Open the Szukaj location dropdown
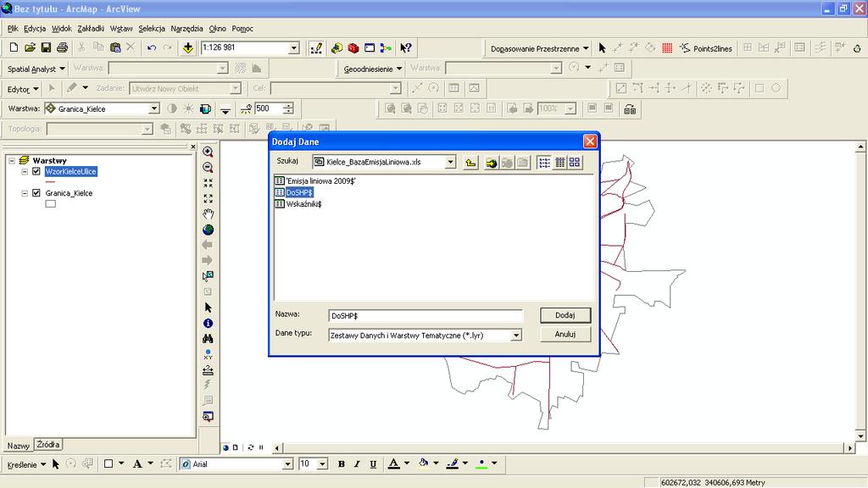 tap(451, 162)
